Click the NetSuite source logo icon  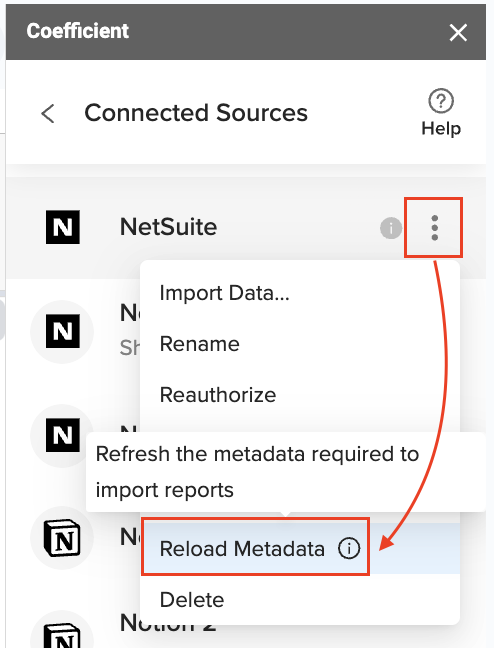coord(62,227)
